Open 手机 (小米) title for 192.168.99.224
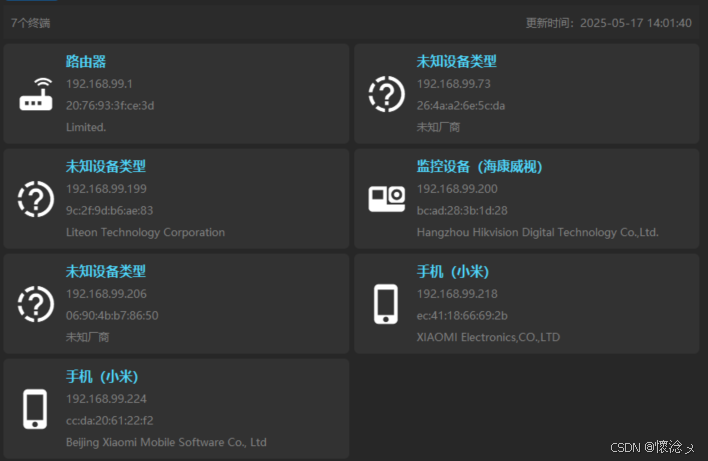 (x=102, y=377)
